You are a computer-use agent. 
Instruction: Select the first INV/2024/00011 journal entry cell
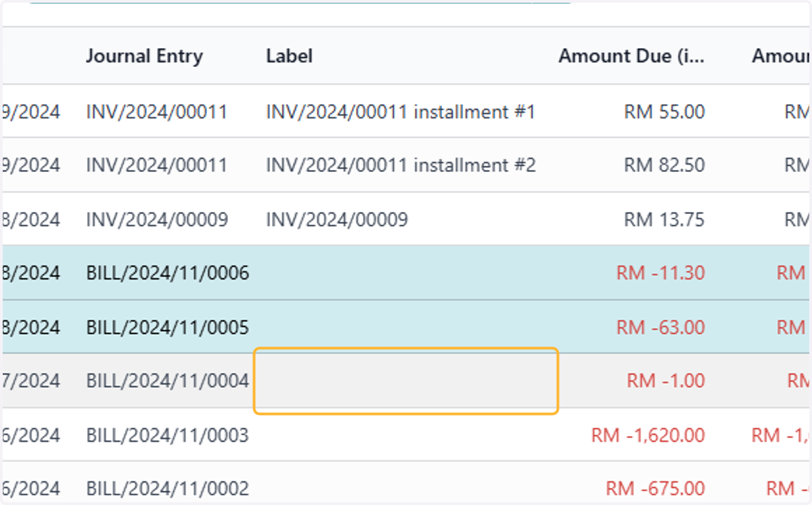click(x=157, y=112)
